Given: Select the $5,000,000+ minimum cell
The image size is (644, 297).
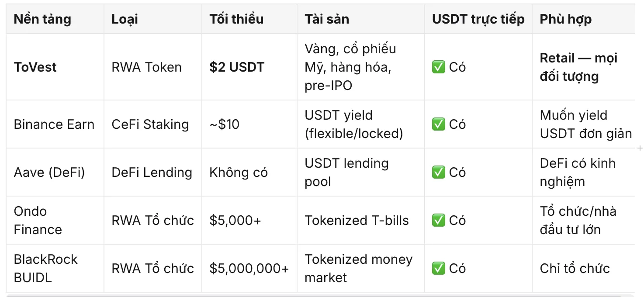Looking at the screenshot, I should [249, 269].
